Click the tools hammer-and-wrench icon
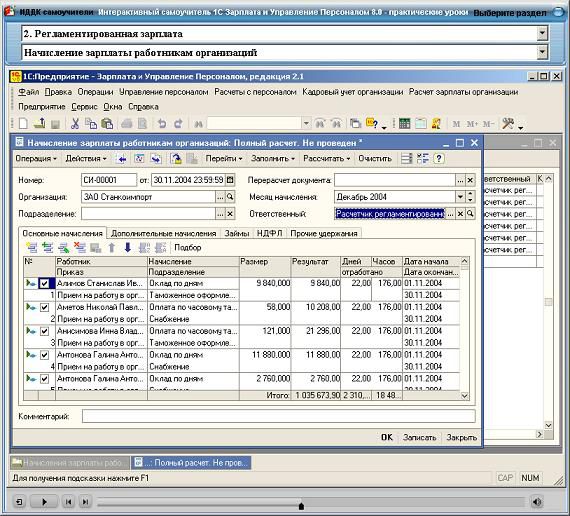 coord(508,124)
